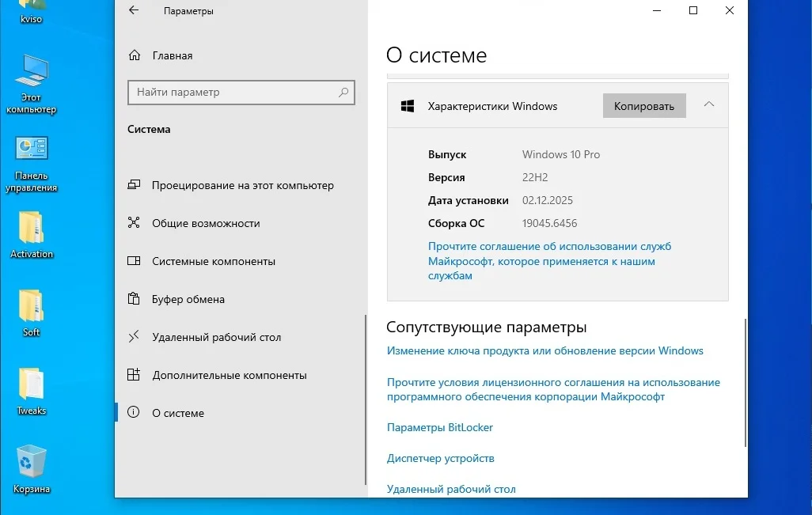
Task: Open the Параметры BitLocker link
Action: click(439, 427)
